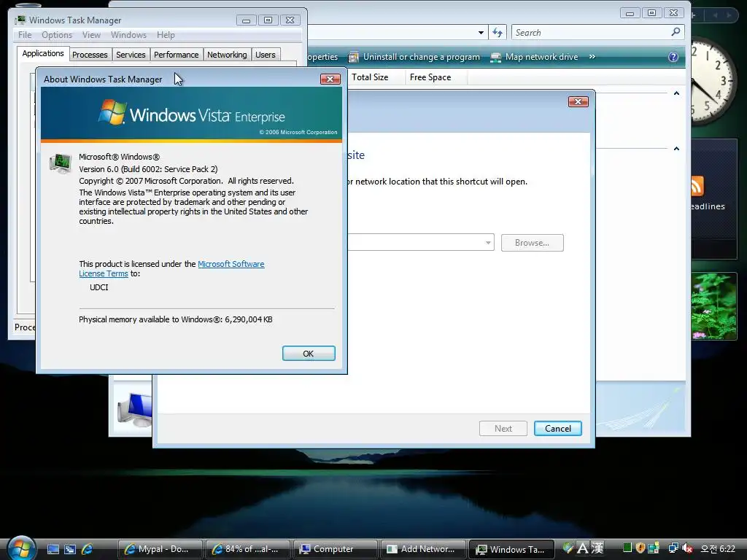Click Cancel in Add Network Location wizard

click(558, 429)
